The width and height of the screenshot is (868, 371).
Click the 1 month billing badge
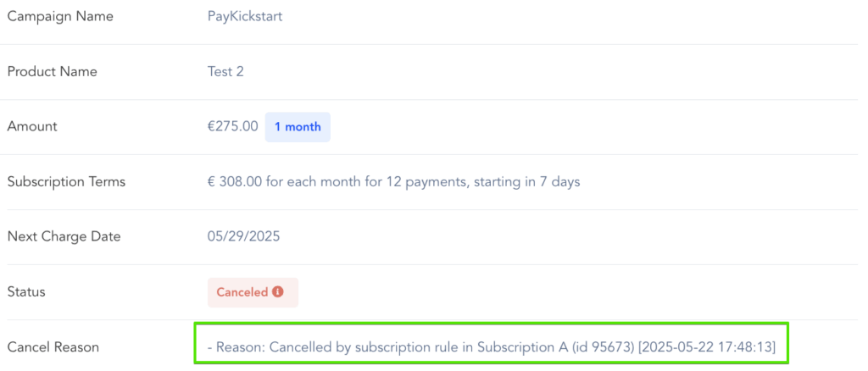point(298,127)
